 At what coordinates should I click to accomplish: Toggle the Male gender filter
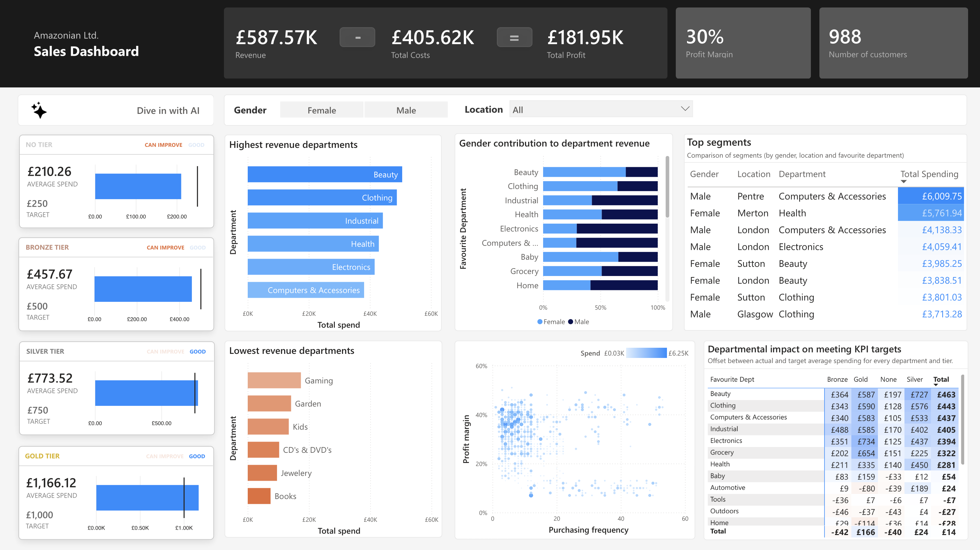406,110
